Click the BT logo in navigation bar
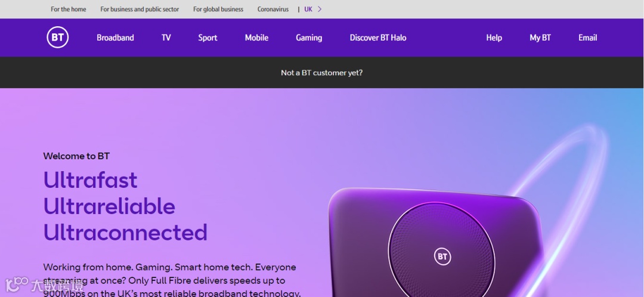The image size is (644, 297). 57,38
